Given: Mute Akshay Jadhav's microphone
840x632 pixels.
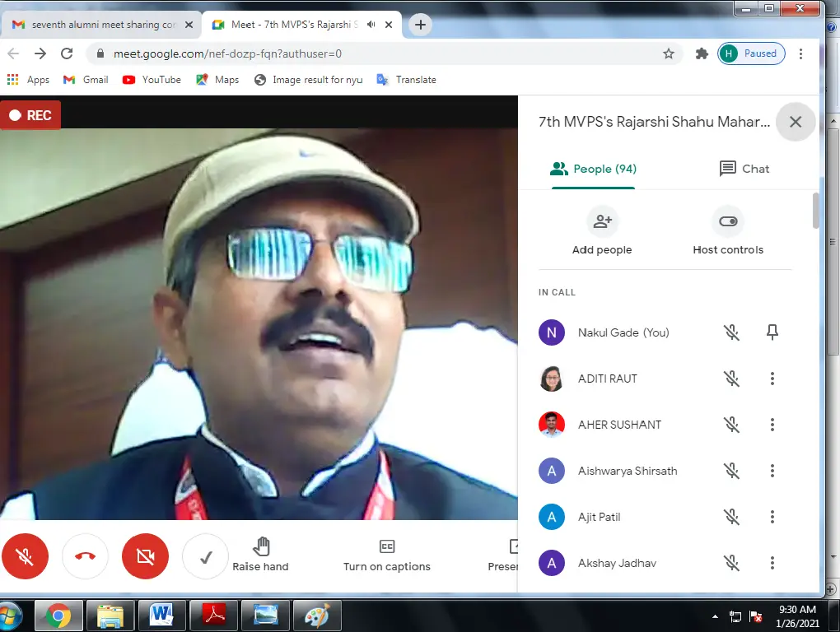Looking at the screenshot, I should click(x=731, y=563).
